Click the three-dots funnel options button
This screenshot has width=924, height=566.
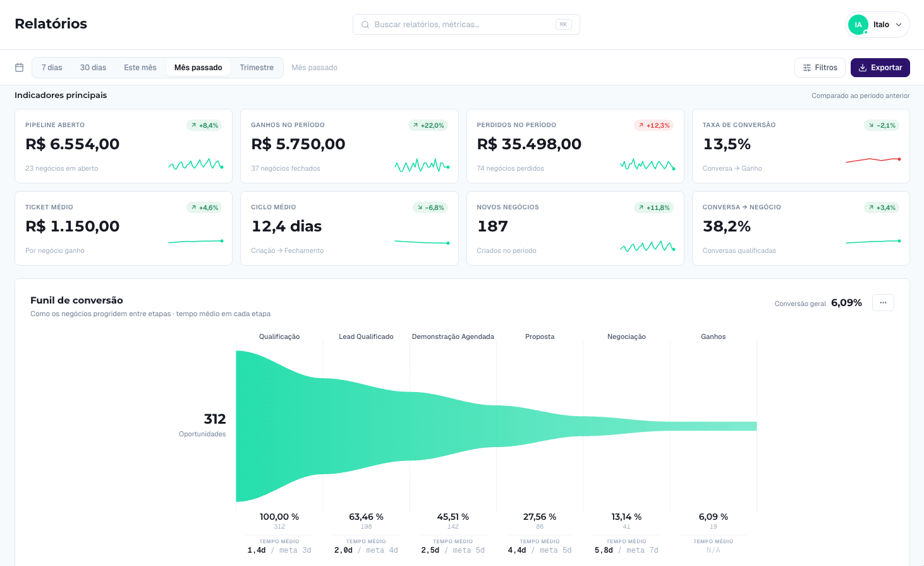tap(883, 303)
